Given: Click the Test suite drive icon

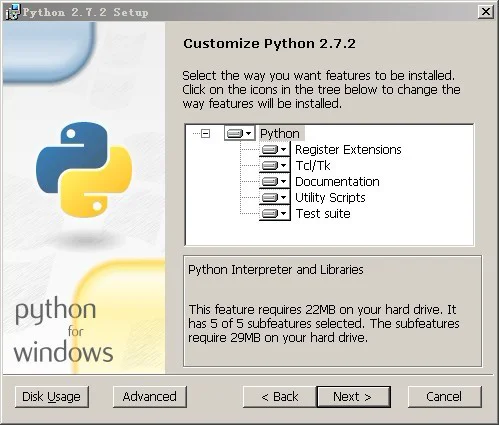Looking at the screenshot, I should 270,213.
